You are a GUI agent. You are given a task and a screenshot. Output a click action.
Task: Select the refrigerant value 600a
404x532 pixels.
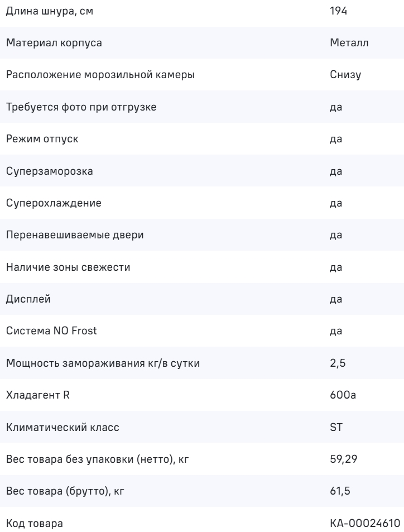(343, 396)
